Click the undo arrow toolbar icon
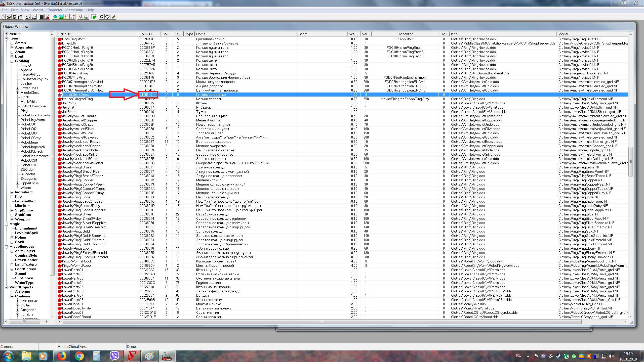 (28, 17)
